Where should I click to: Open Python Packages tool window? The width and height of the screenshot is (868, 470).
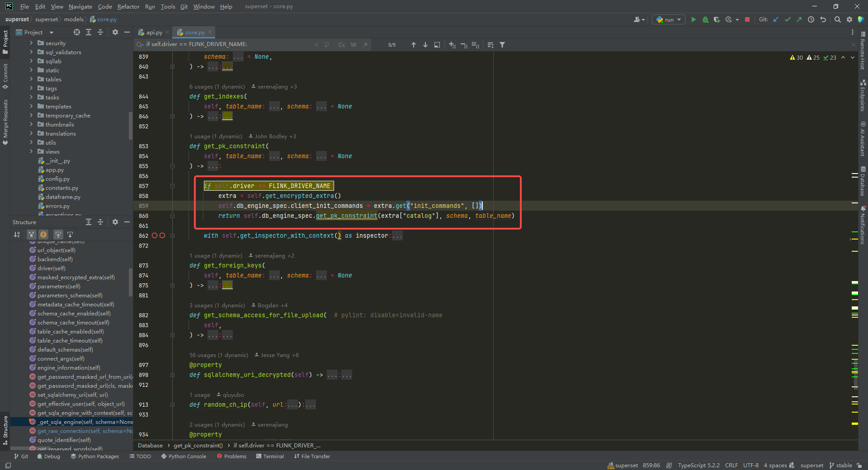[95, 456]
